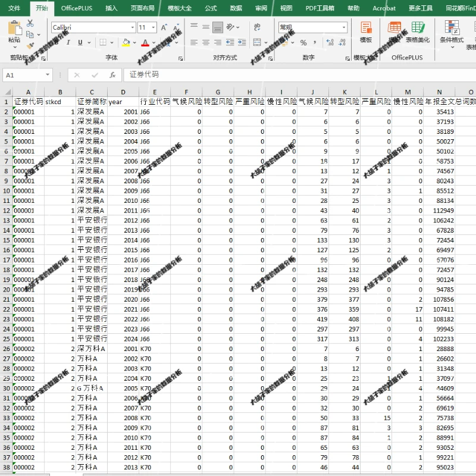Toggle Italic formatting
Image resolution: width=476 pixels, height=476 pixels.
(68, 42)
